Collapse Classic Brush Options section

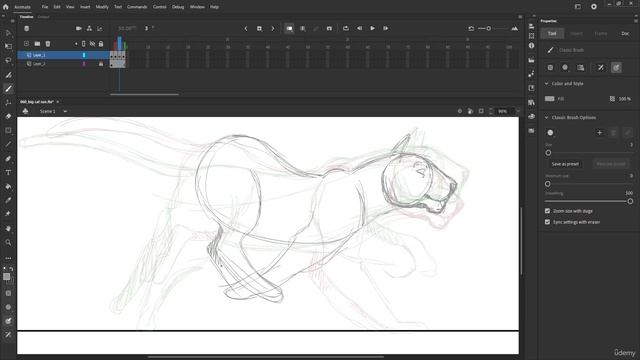point(547,118)
